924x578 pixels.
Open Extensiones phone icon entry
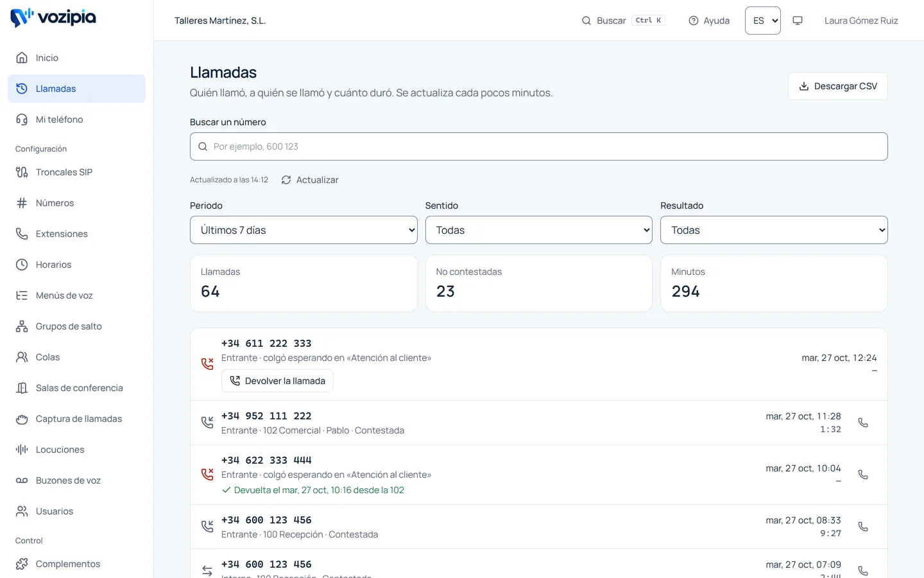click(x=76, y=234)
